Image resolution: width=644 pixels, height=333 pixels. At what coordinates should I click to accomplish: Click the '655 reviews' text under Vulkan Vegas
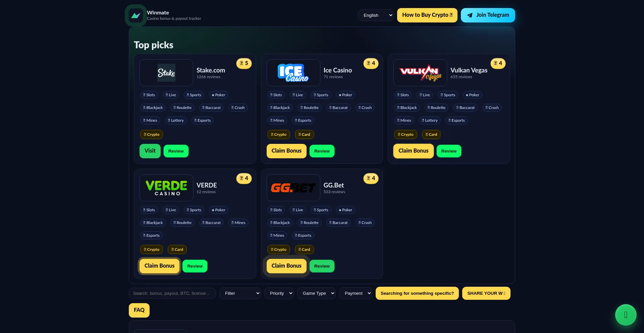tap(461, 77)
